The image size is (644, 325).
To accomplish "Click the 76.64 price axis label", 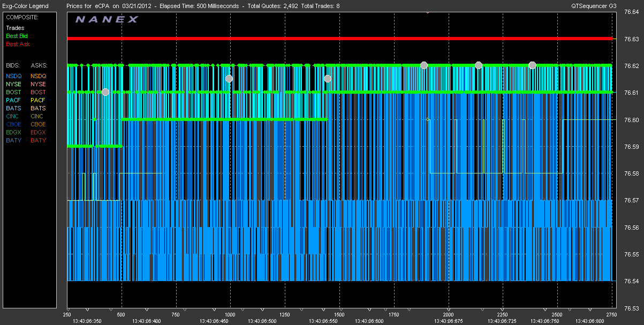I will (632, 12).
